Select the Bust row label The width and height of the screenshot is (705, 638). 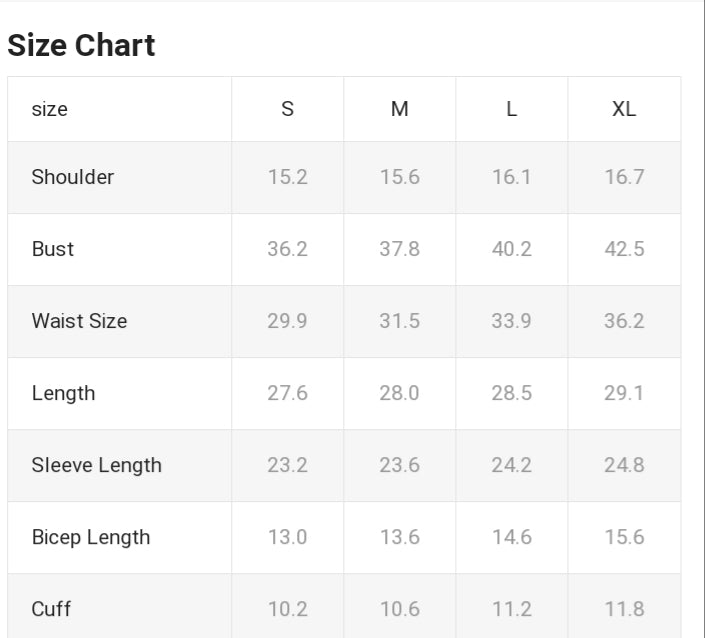tap(52, 249)
